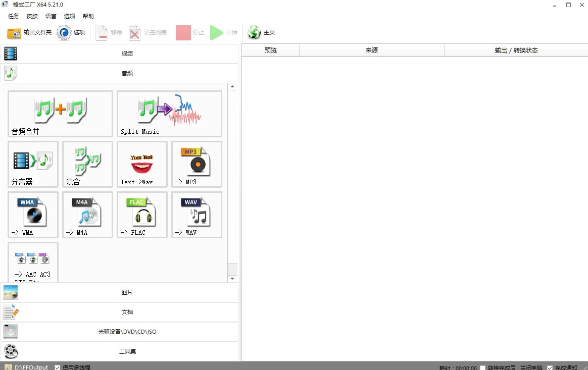Toggle the 使用多线程 multithreading checkbox
The image size is (588, 370).
coord(58,367)
